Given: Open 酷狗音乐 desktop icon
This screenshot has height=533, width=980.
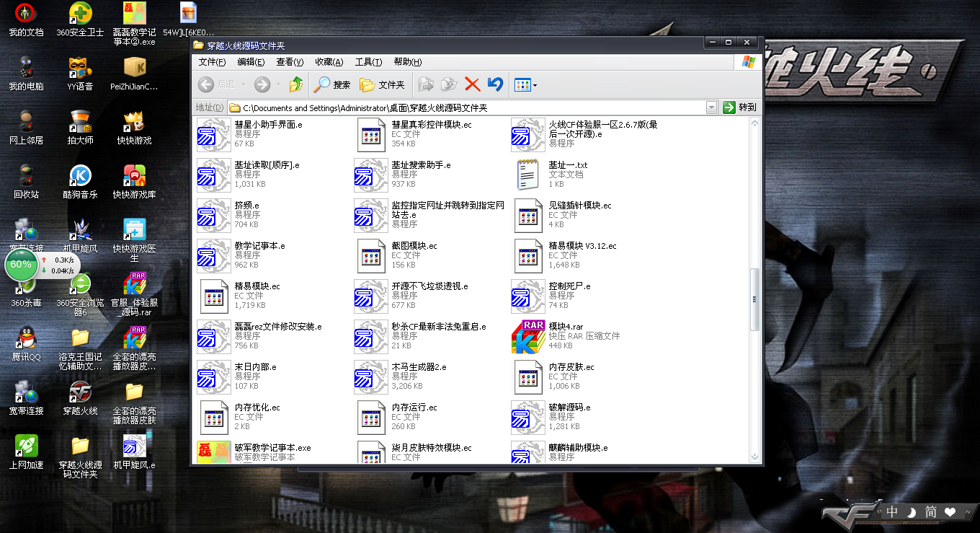Looking at the screenshot, I should [x=80, y=182].
